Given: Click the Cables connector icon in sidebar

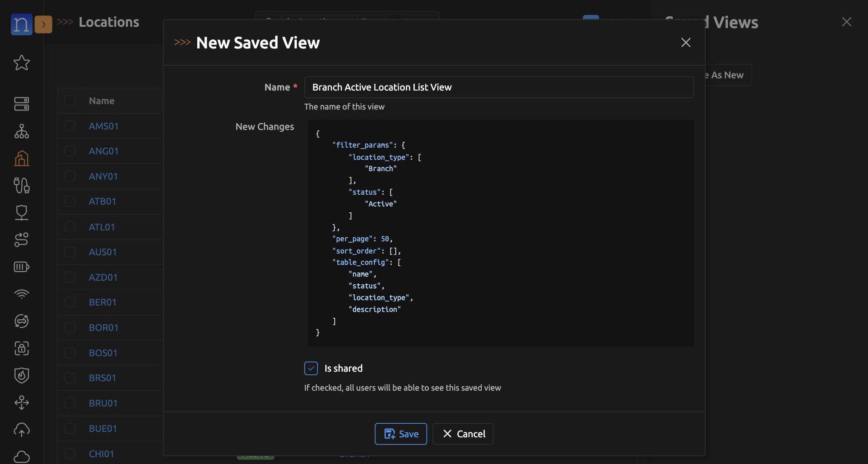Looking at the screenshot, I should [x=22, y=186].
